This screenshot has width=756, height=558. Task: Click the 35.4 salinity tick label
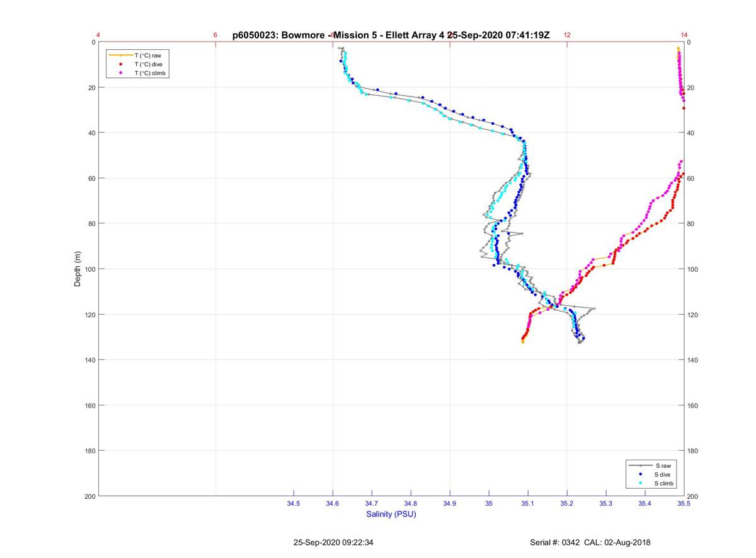pos(645,504)
